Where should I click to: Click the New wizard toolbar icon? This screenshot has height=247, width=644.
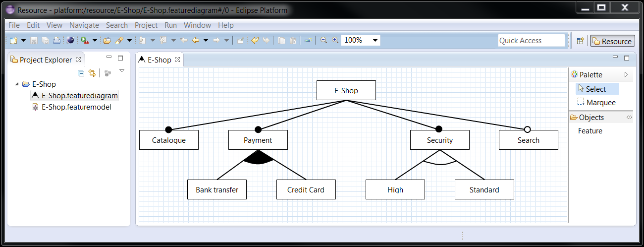tap(13, 41)
